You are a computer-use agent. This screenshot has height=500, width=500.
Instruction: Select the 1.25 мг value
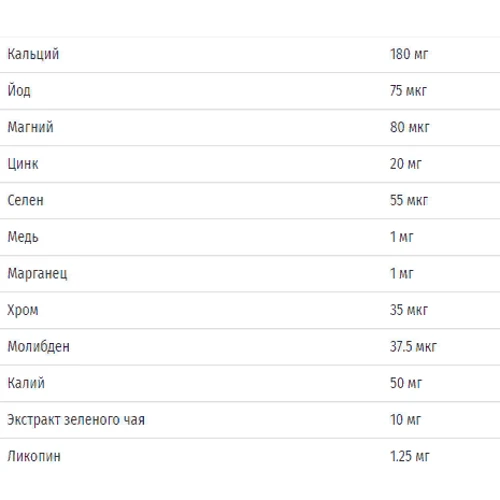[x=410, y=456]
